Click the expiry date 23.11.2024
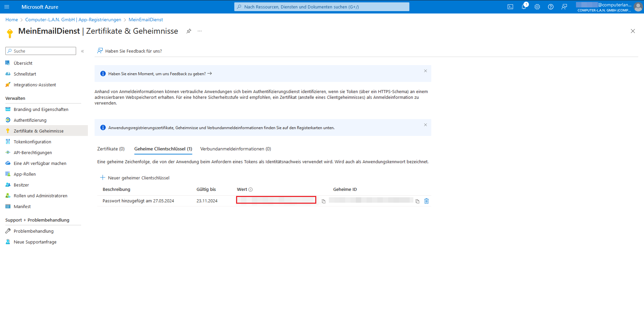 (207, 201)
